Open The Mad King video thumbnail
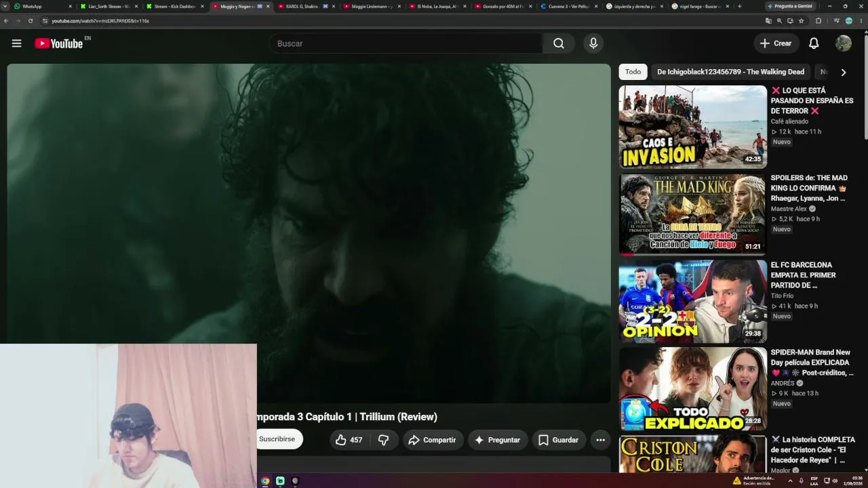 (x=692, y=214)
